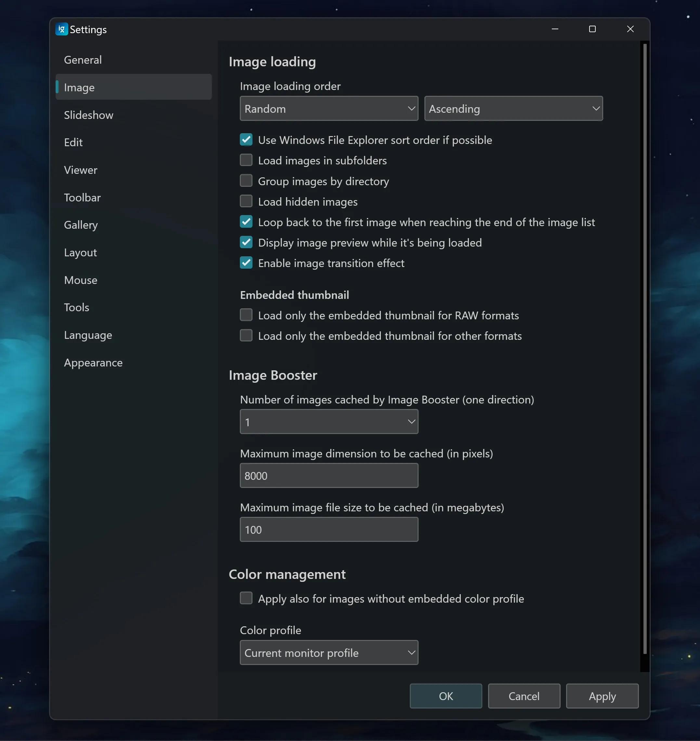Image resolution: width=700 pixels, height=741 pixels.
Task: Open the Color profile dropdown
Action: (x=329, y=653)
